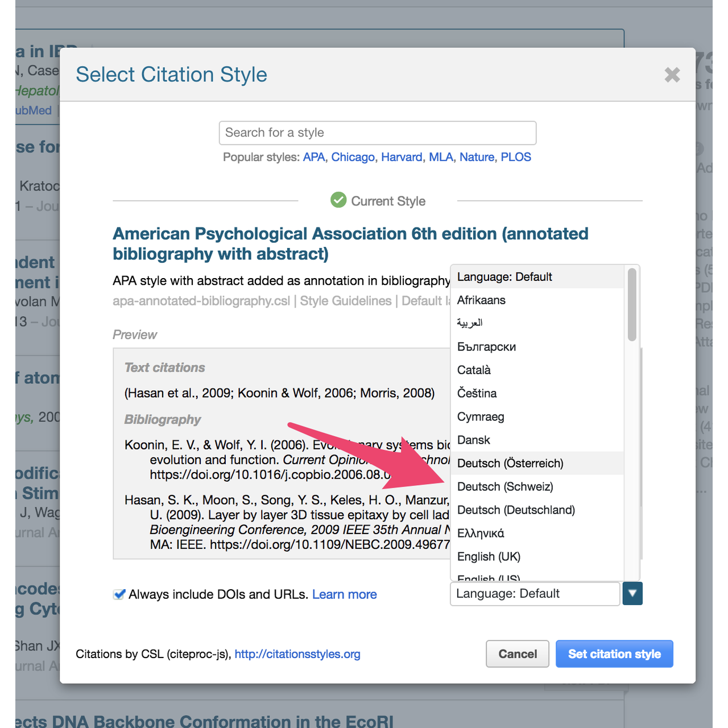Click the green Current Style checkmark
The image size is (728, 728).
point(338,200)
